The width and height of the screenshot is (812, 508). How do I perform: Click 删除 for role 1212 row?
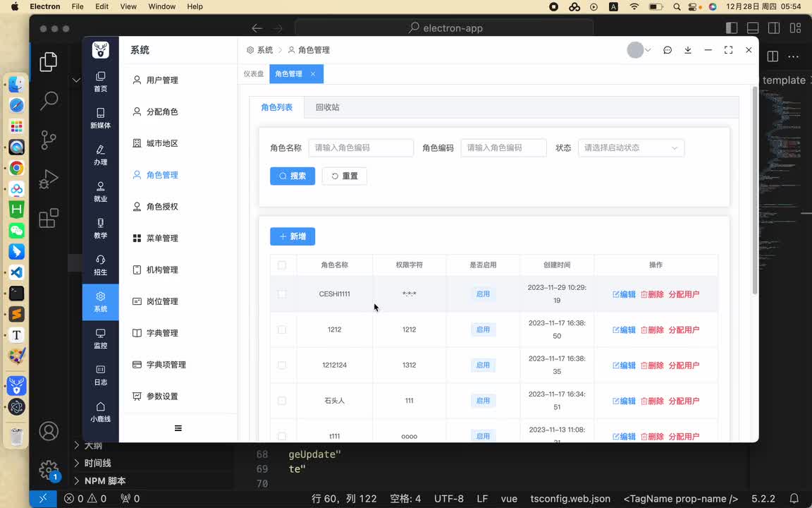pyautogui.click(x=653, y=329)
